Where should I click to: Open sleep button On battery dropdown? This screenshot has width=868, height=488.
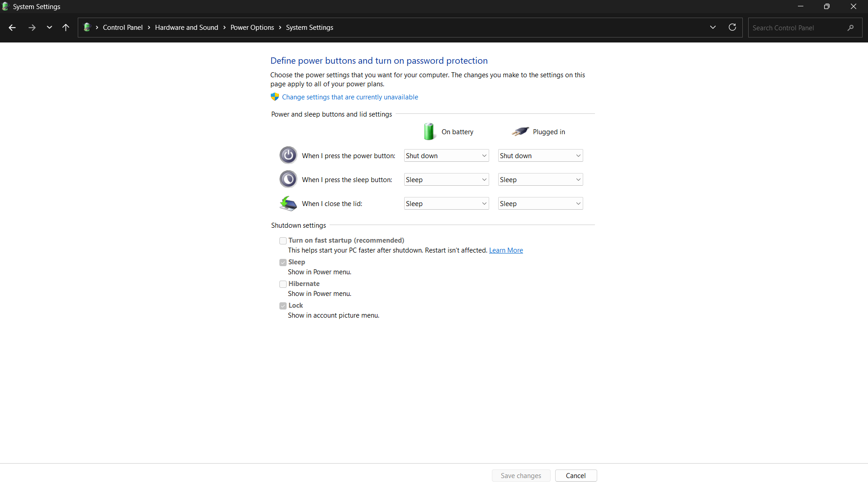click(x=446, y=180)
